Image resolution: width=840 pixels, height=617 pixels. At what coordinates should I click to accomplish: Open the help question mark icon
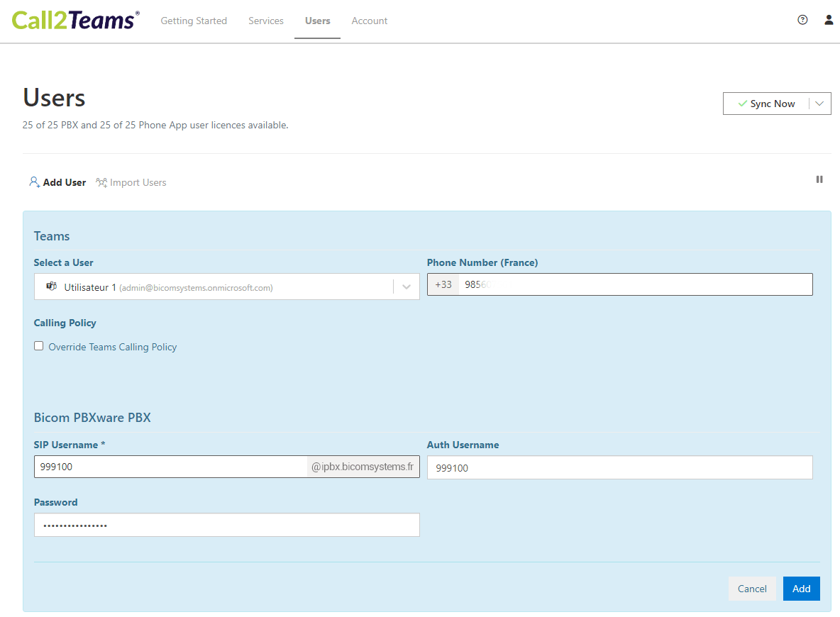(x=802, y=20)
